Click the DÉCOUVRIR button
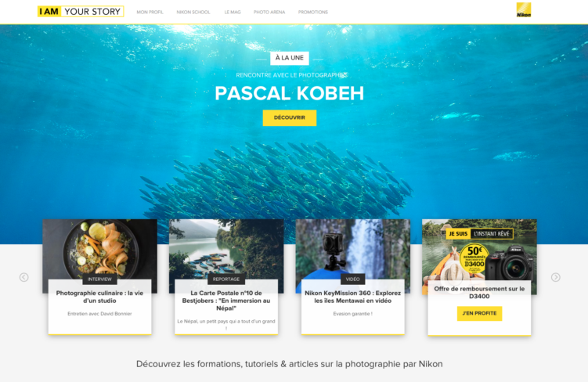Screen dimensions: 588x382 coord(290,117)
